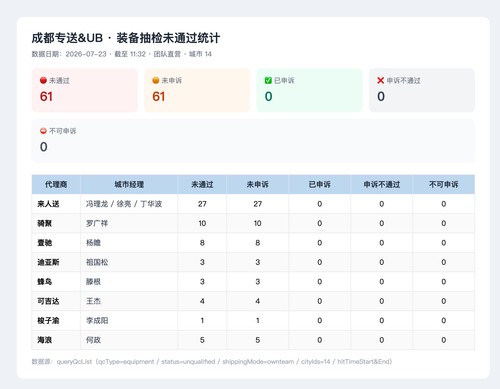Click the 不可申诉 table column header
The height and width of the screenshot is (389, 500).
[444, 184]
